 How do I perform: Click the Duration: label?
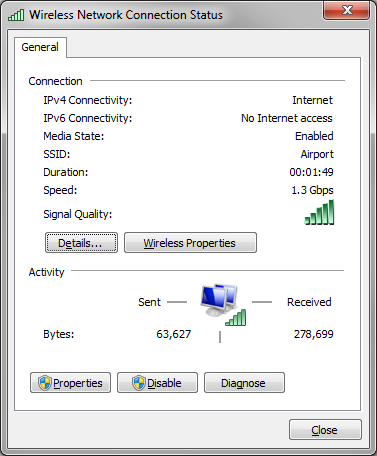coord(66,172)
